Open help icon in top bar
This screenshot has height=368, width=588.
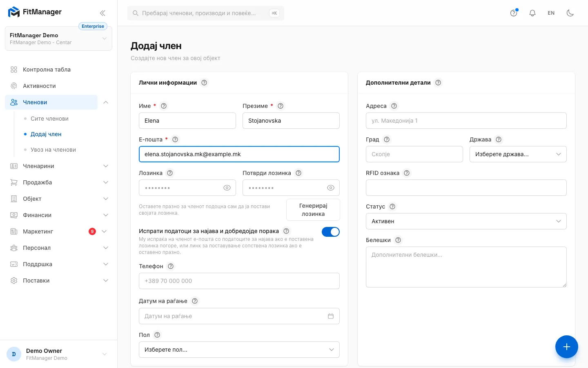click(514, 13)
